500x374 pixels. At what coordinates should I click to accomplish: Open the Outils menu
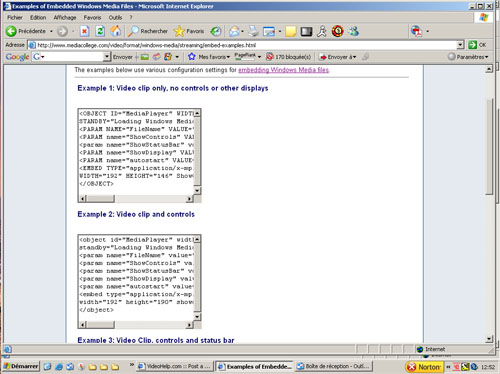(x=115, y=17)
